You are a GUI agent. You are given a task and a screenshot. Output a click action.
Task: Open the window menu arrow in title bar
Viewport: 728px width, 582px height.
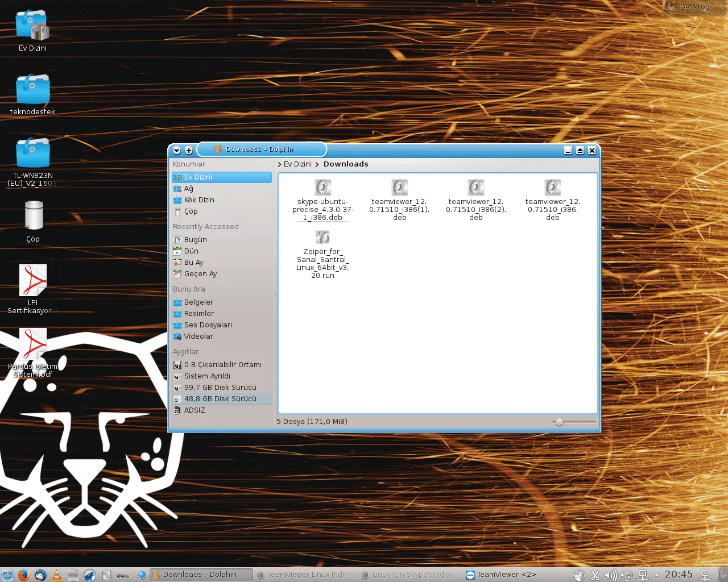(176, 151)
